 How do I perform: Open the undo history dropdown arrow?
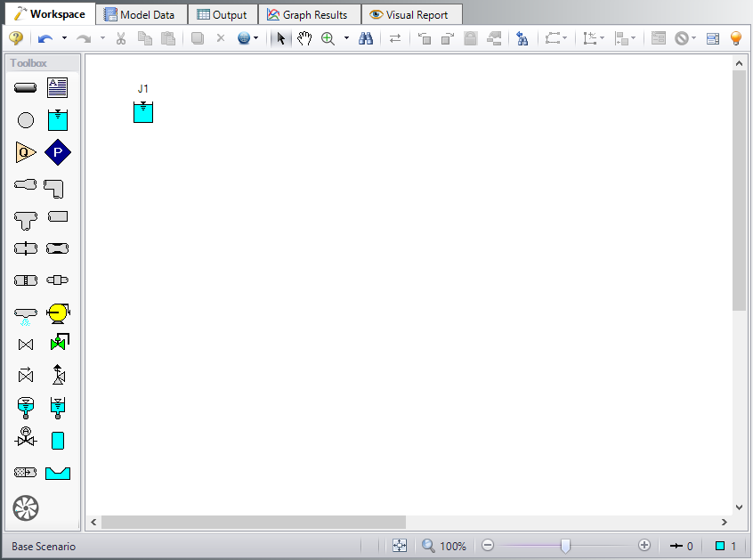tap(64, 38)
